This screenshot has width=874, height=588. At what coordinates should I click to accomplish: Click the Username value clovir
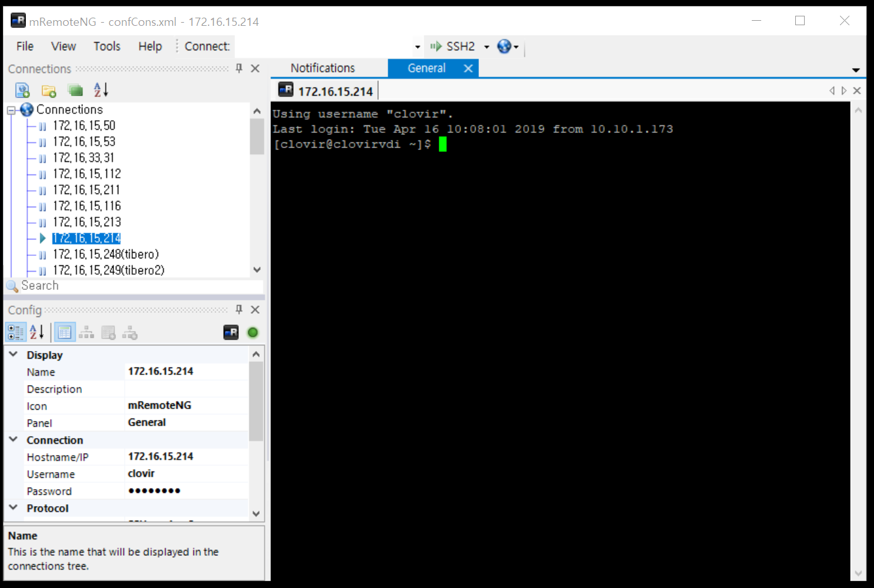[187, 473]
